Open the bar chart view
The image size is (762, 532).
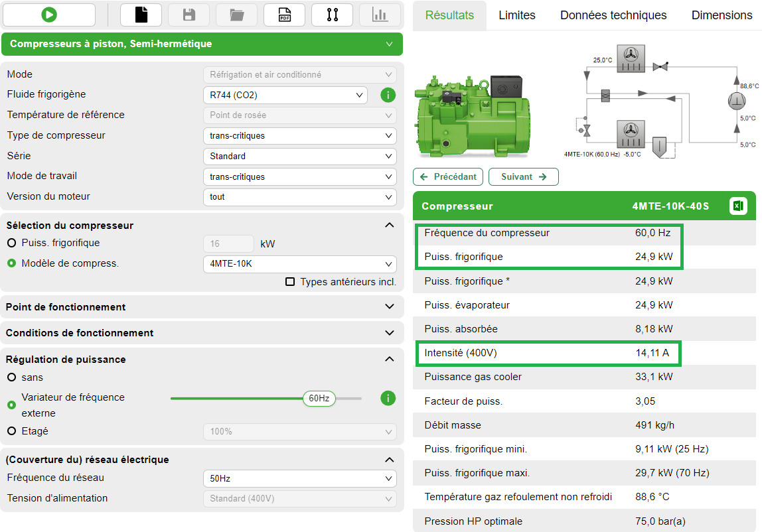click(380, 14)
